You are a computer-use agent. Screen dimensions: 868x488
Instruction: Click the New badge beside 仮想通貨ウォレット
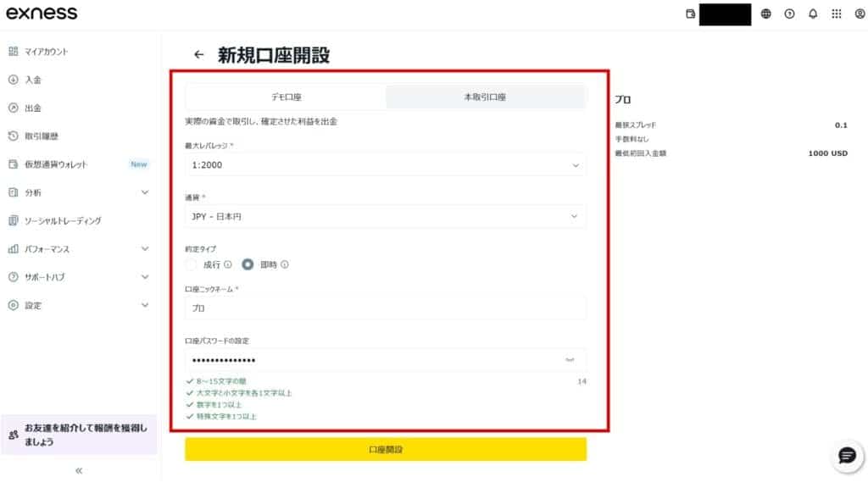(139, 164)
